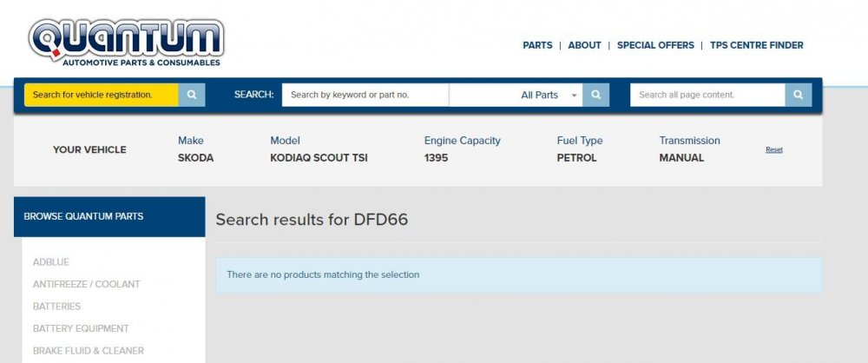Focus the search all page content field
Viewport: 868px width, 363px height.
coord(707,95)
